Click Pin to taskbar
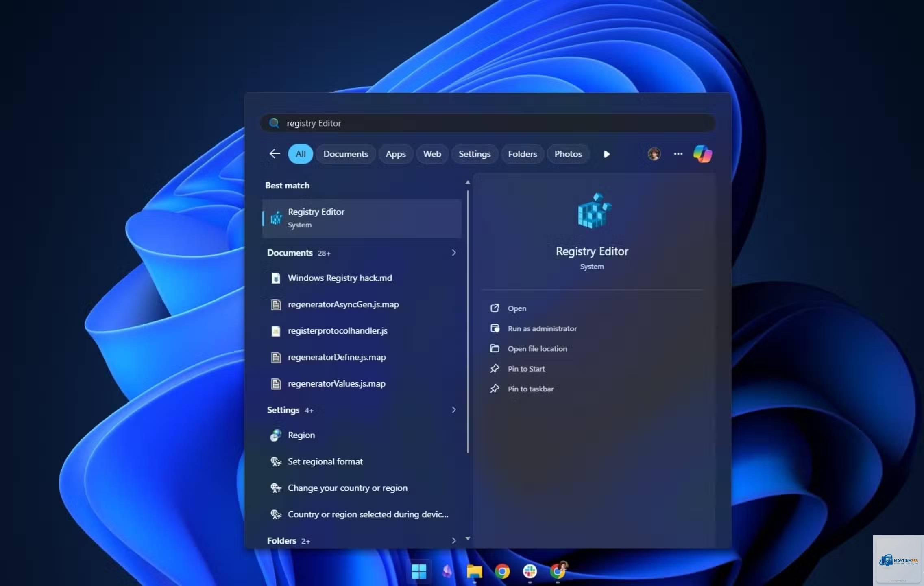Screen dimensions: 924x586 (531, 389)
